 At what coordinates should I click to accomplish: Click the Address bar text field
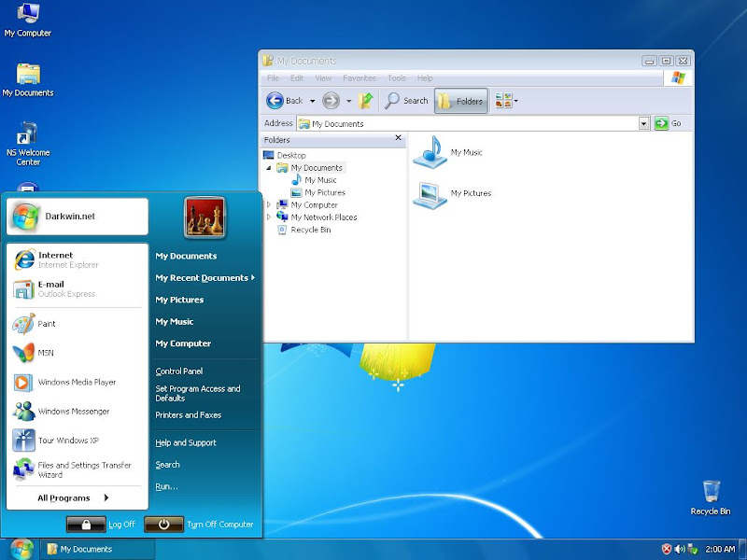467,123
